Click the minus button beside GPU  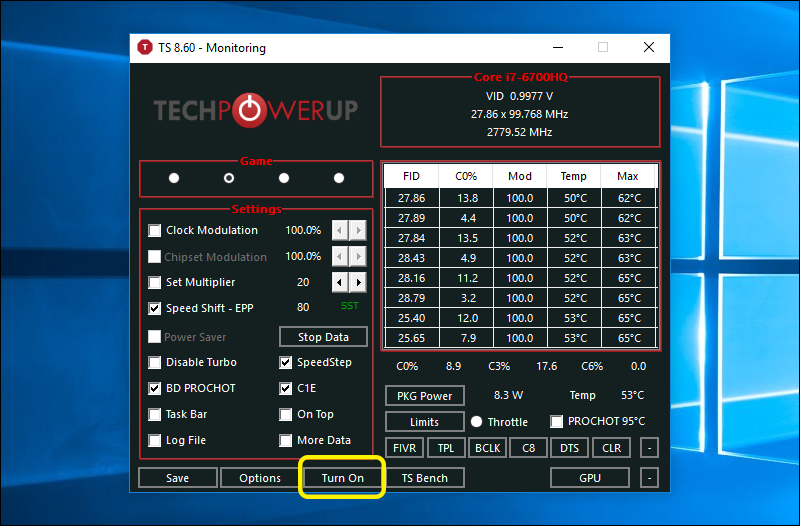tap(649, 478)
